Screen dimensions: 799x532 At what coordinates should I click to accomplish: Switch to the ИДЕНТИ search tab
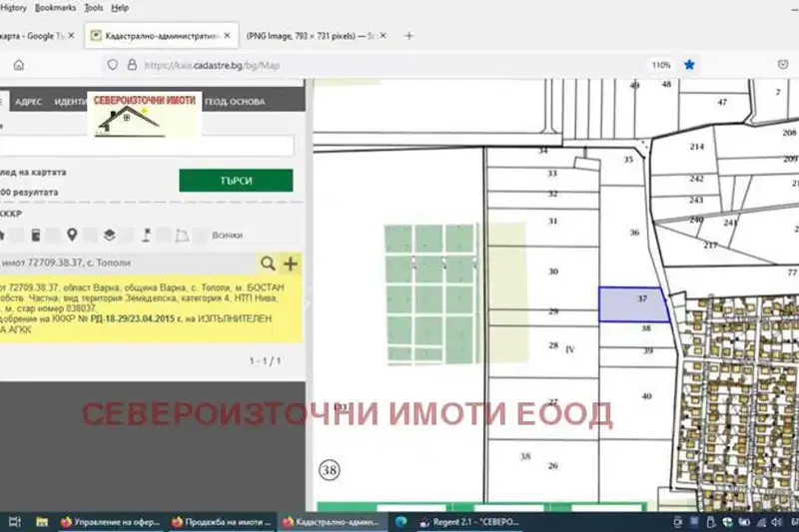coord(70,102)
